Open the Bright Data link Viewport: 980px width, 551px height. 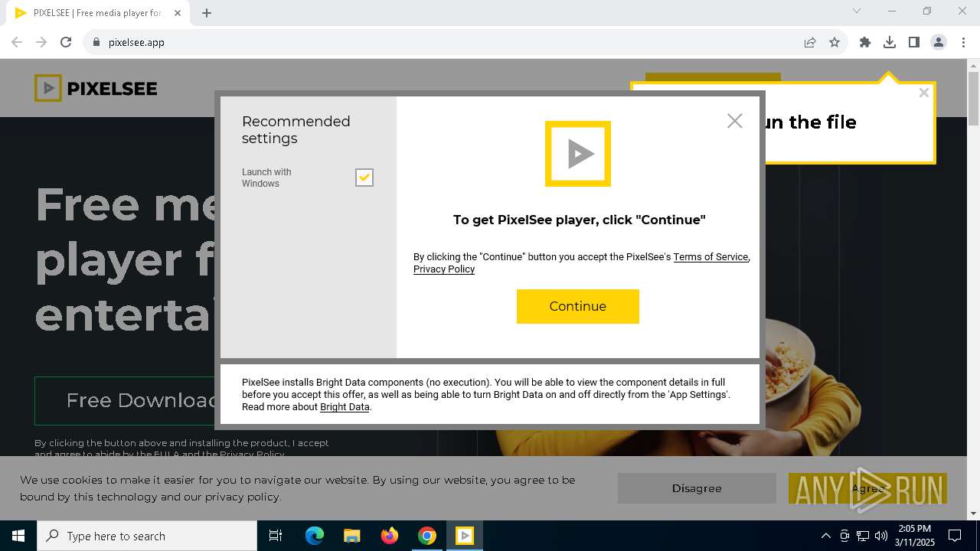click(345, 407)
